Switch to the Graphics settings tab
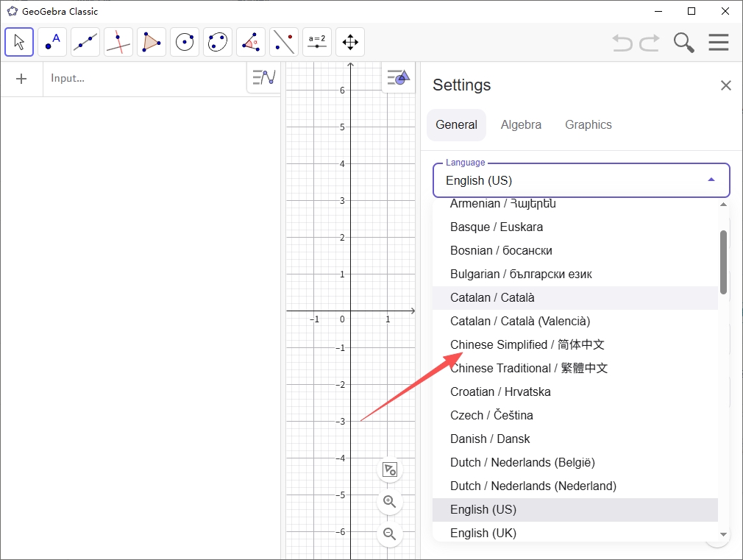Screen dimensions: 743x560 [x=588, y=124]
